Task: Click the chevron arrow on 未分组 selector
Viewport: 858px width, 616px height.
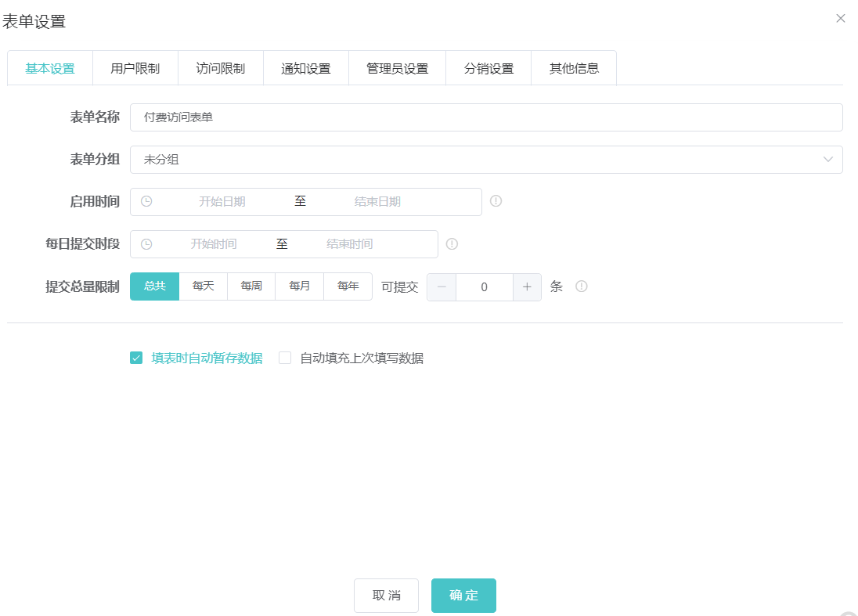Action: point(828,159)
